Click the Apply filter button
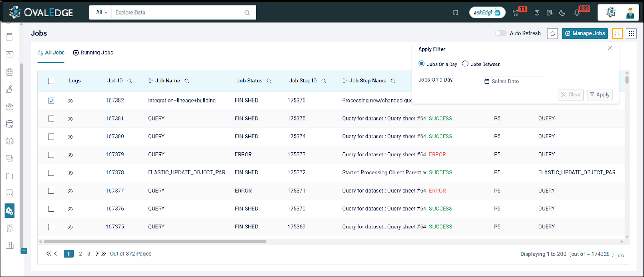The width and height of the screenshot is (644, 277). [599, 95]
